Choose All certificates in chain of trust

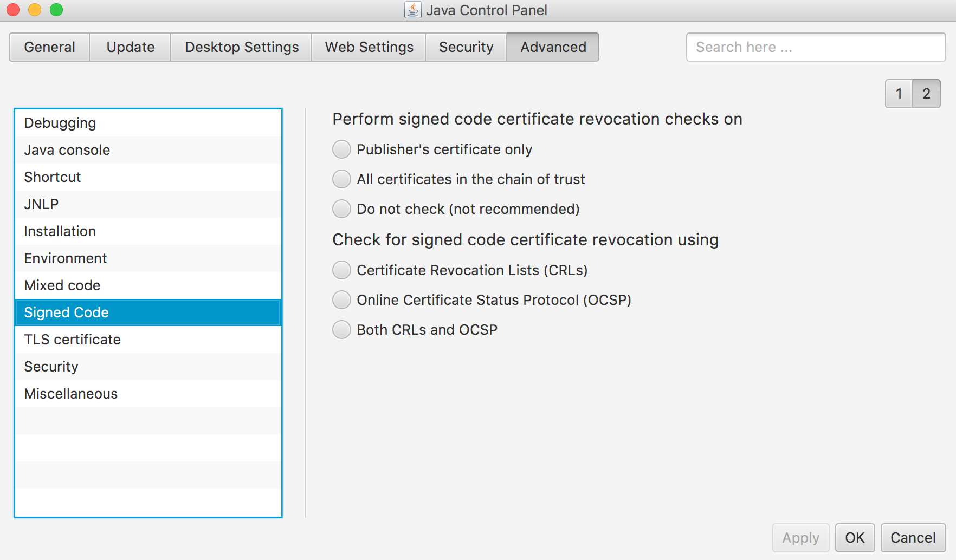tap(341, 179)
